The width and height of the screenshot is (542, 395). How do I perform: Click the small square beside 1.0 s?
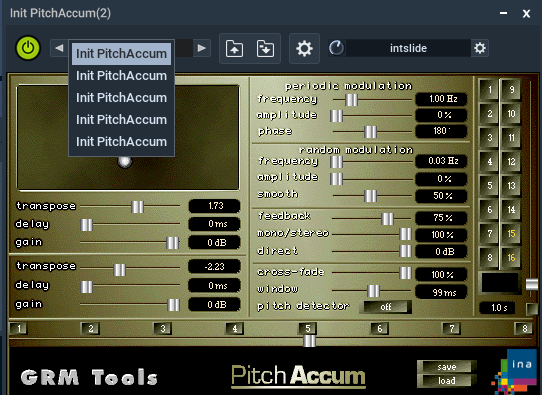tap(532, 309)
